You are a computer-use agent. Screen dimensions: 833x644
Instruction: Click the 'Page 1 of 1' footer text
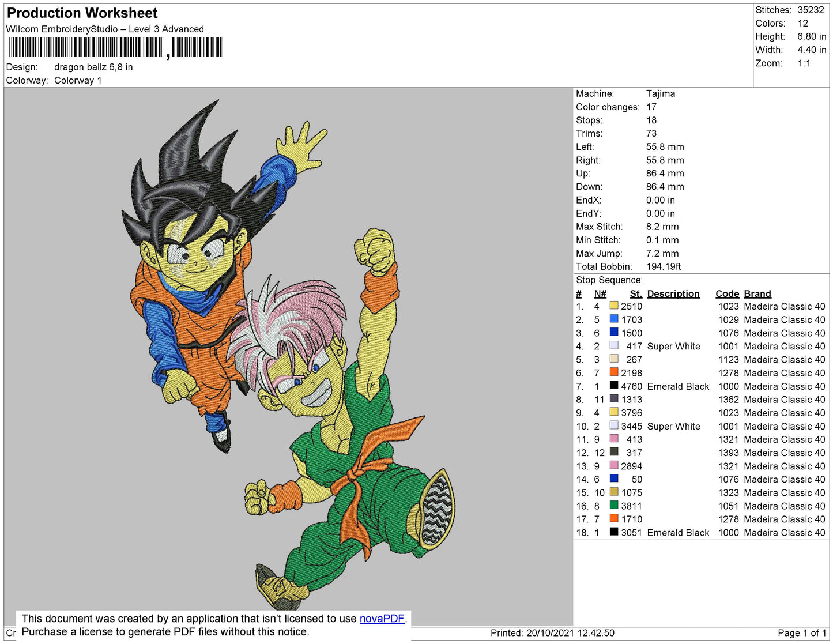tap(802, 633)
